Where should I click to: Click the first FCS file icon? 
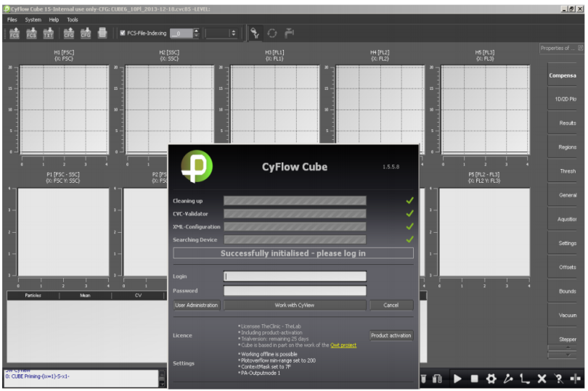15,33
